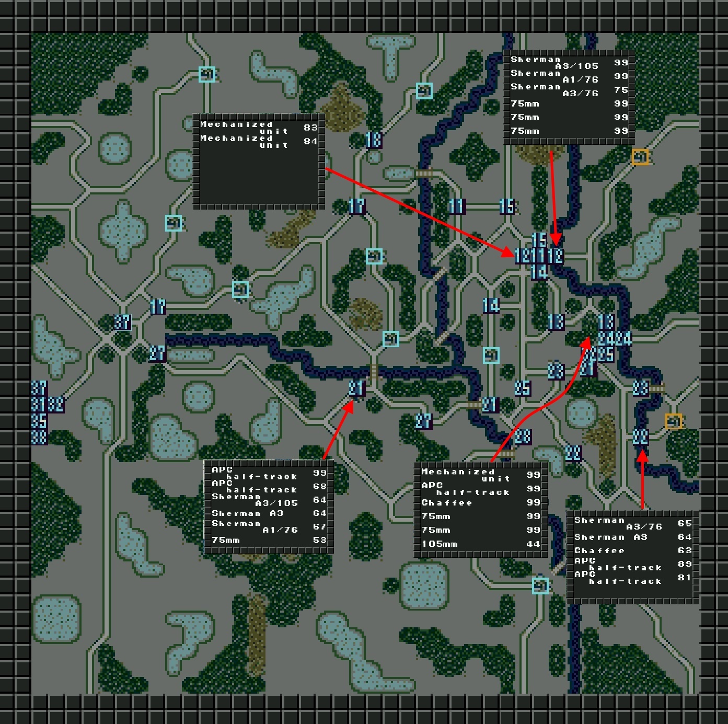This screenshot has height=724, width=728.
Task: Select unit 12 under the Sherman box arrow tip
Action: point(556,256)
